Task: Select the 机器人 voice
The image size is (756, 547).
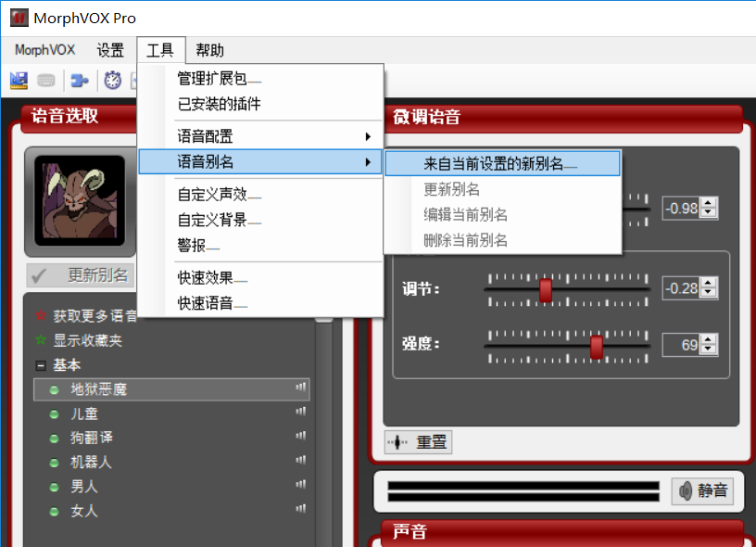Action: (171, 462)
